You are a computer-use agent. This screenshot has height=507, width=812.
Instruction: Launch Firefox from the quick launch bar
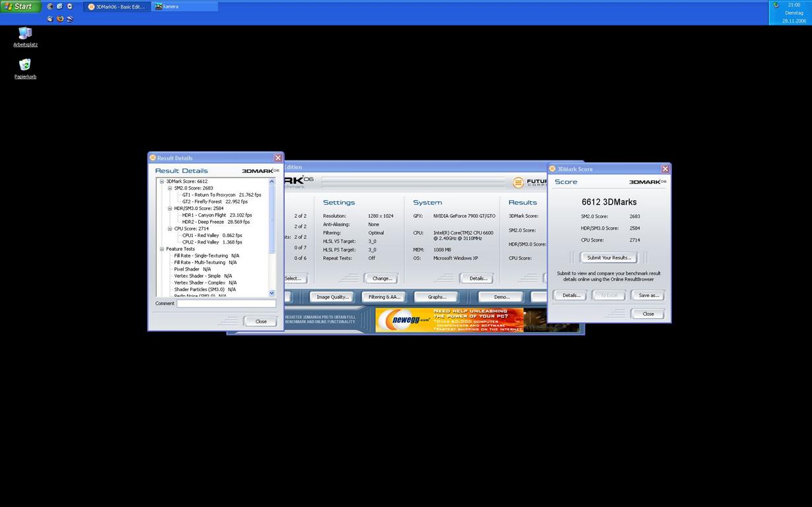coord(60,18)
